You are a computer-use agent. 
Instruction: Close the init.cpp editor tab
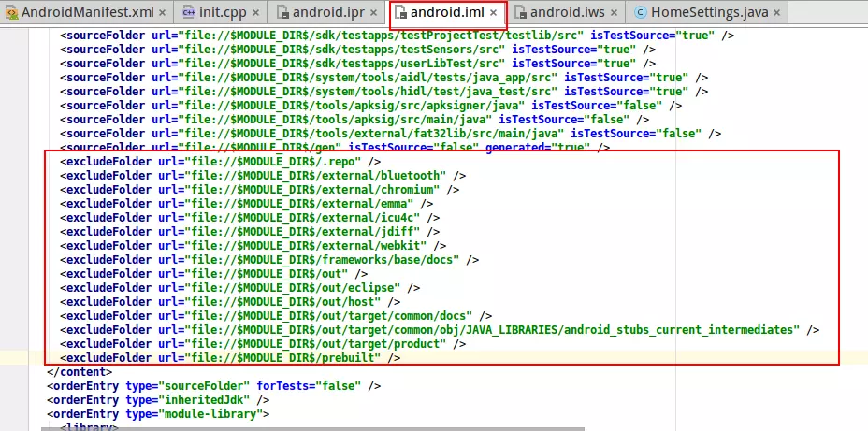(256, 13)
